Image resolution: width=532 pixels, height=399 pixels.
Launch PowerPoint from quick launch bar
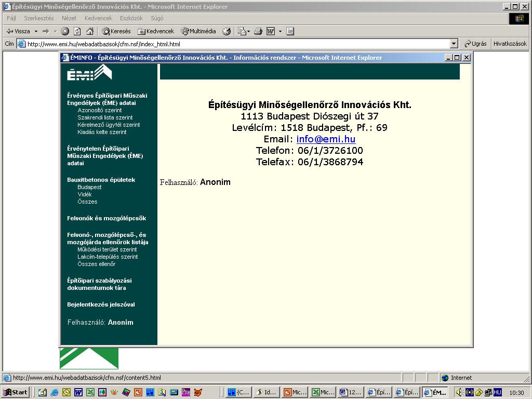[138, 393]
